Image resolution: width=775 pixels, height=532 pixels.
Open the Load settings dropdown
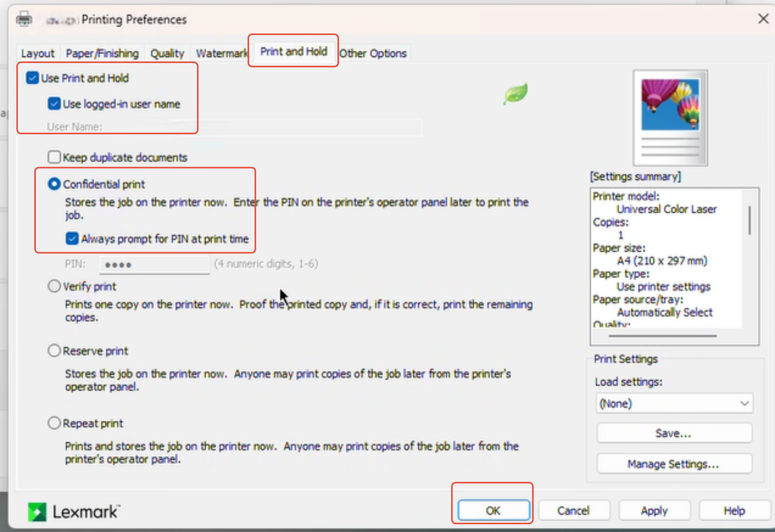(674, 403)
